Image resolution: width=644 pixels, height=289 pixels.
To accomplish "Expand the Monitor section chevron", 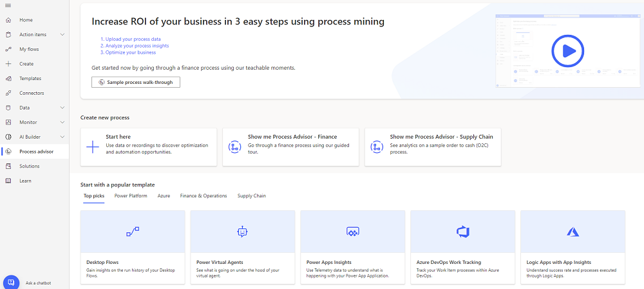I will point(62,122).
